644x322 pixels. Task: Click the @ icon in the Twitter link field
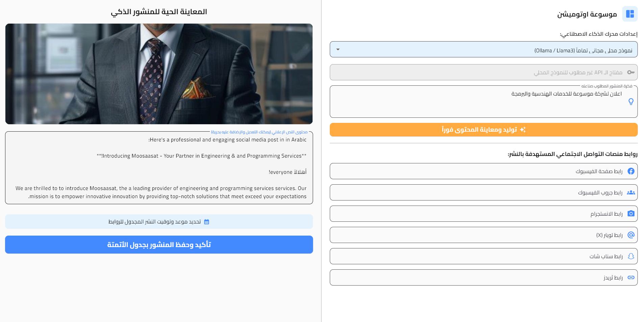[631, 235]
